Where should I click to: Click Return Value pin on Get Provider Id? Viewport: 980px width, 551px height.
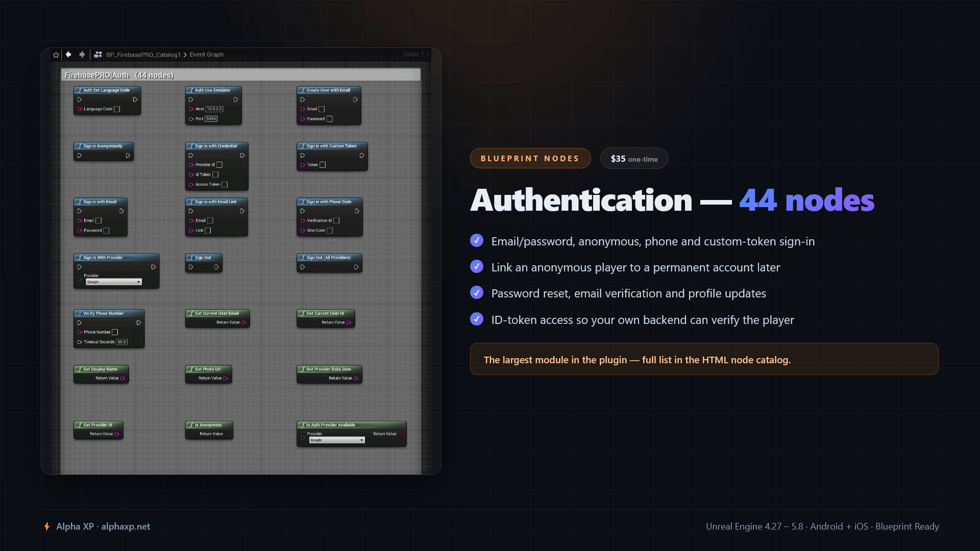(x=117, y=434)
